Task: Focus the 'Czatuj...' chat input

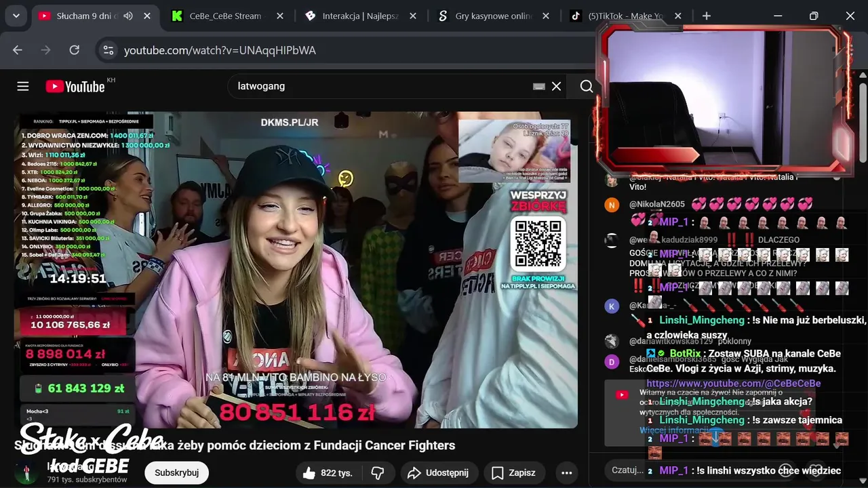Action: pos(627,470)
